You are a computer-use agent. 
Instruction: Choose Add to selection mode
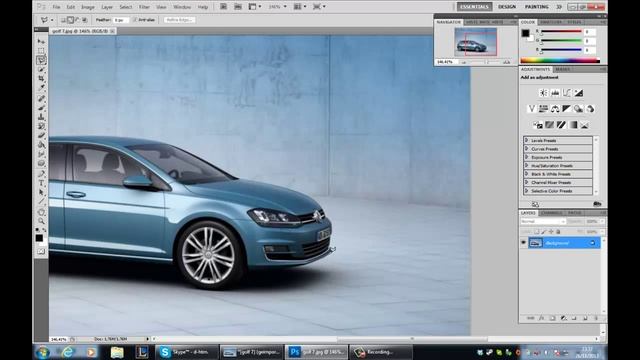click(70, 20)
